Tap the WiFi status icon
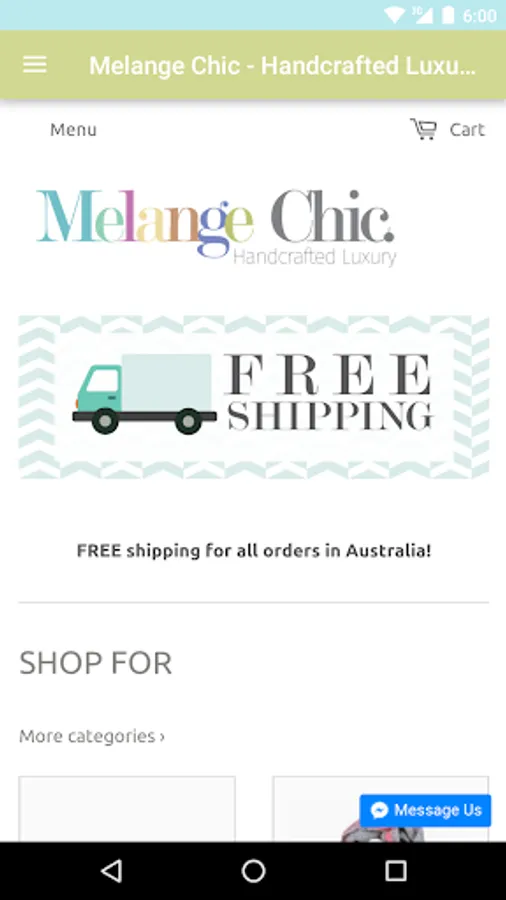The width and height of the screenshot is (506, 900). click(x=394, y=15)
